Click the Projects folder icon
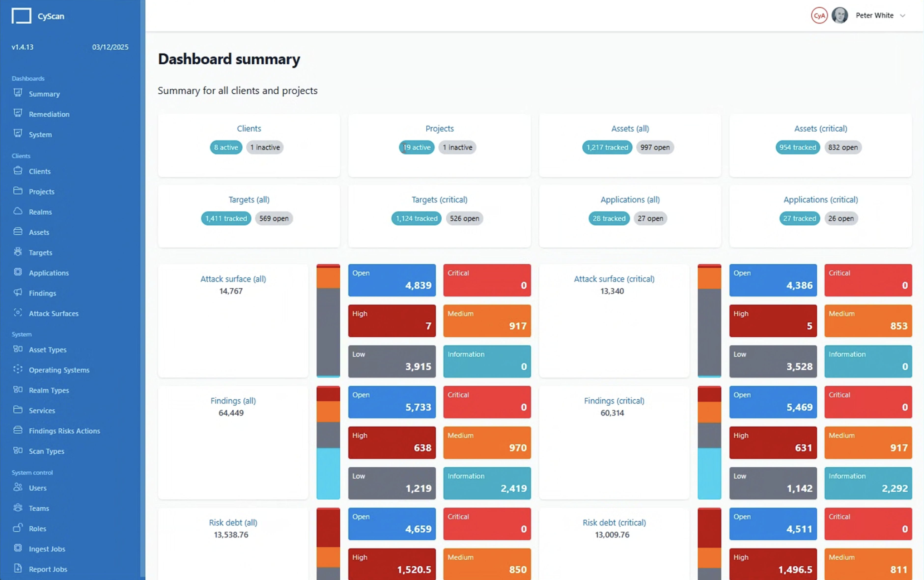The image size is (924, 580). pyautogui.click(x=18, y=191)
